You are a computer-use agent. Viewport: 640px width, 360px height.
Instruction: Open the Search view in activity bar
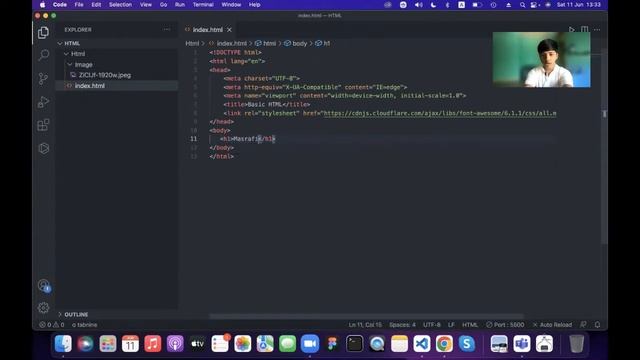point(43,55)
